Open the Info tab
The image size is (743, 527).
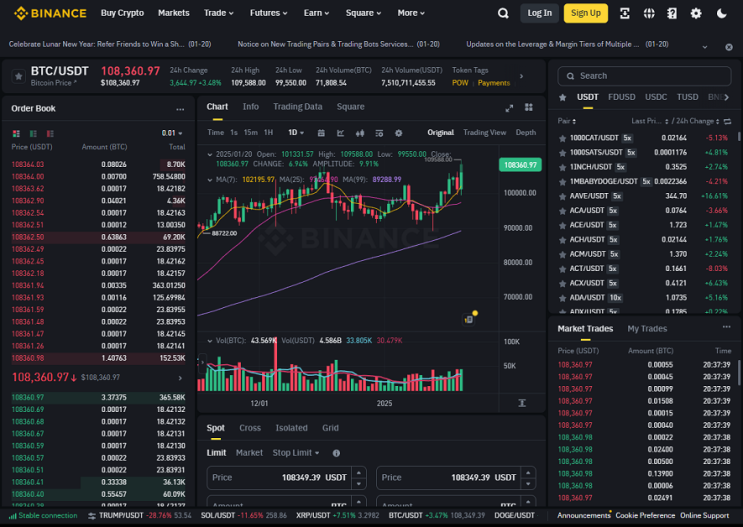point(251,107)
